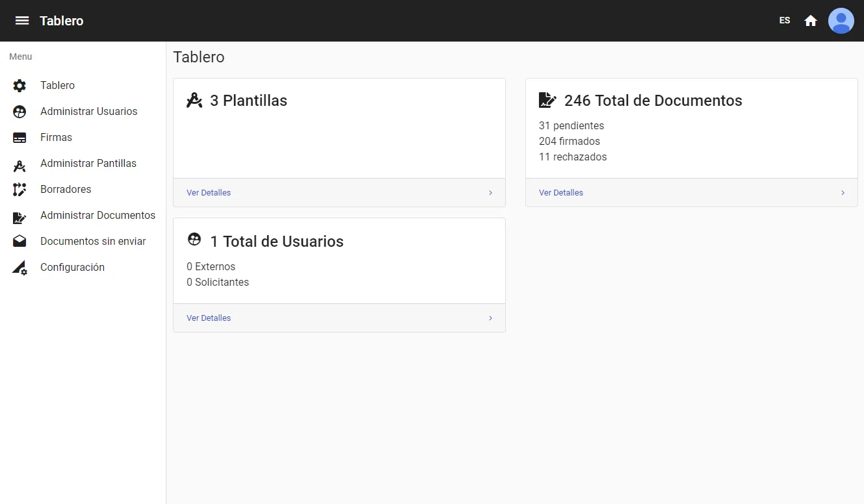Image resolution: width=864 pixels, height=504 pixels.
Task: Toggle the hamburger menu icon
Action: pos(22,21)
